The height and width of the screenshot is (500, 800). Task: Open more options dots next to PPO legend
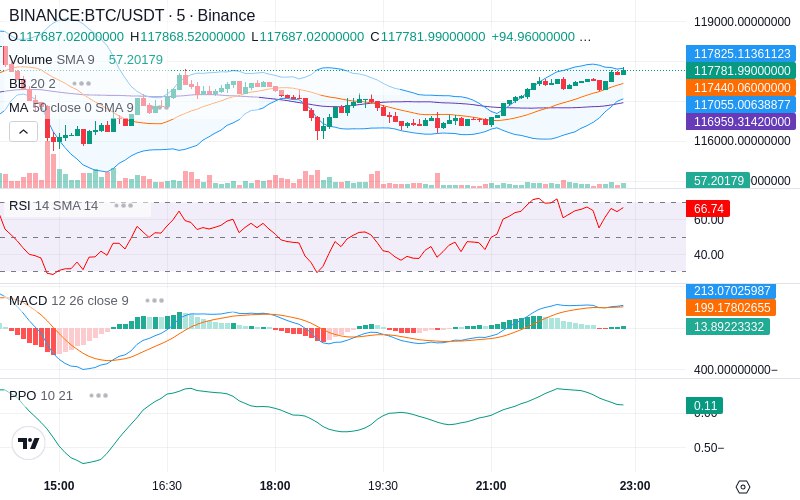[x=98, y=395]
